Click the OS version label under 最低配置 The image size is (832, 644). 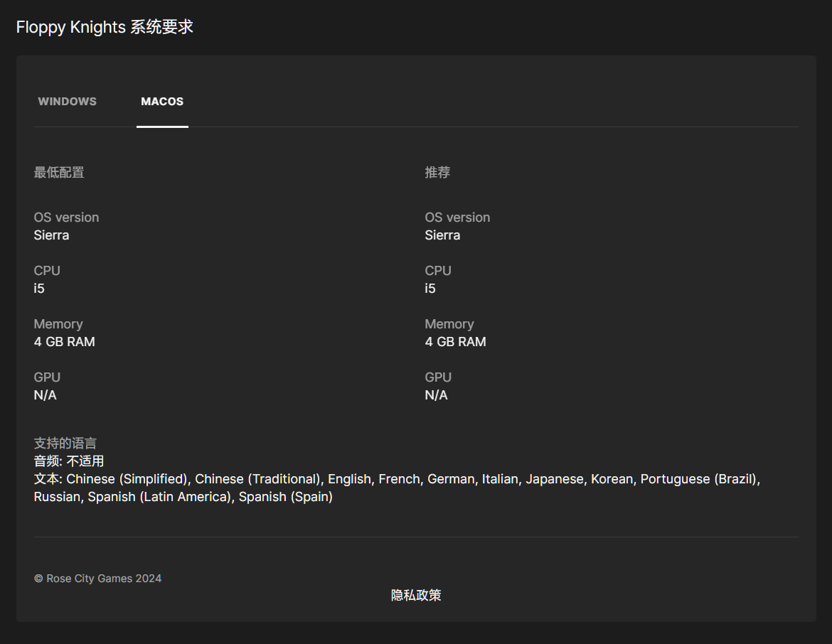click(x=66, y=218)
